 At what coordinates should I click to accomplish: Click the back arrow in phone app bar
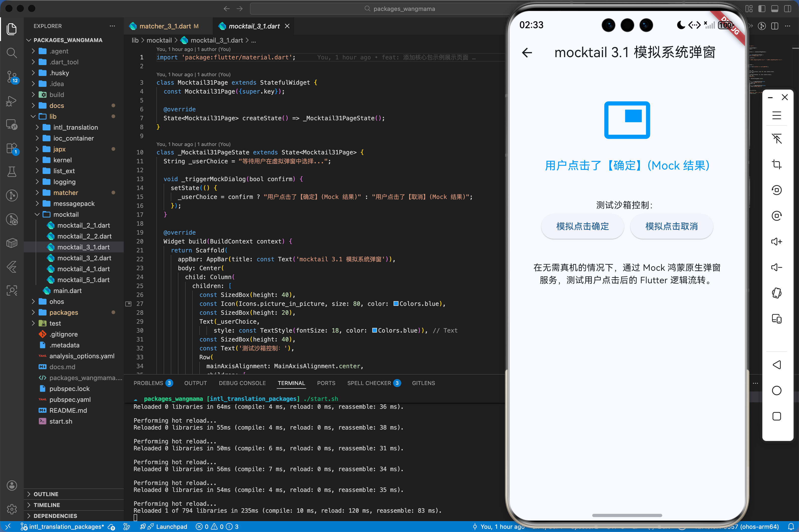tap(527, 53)
